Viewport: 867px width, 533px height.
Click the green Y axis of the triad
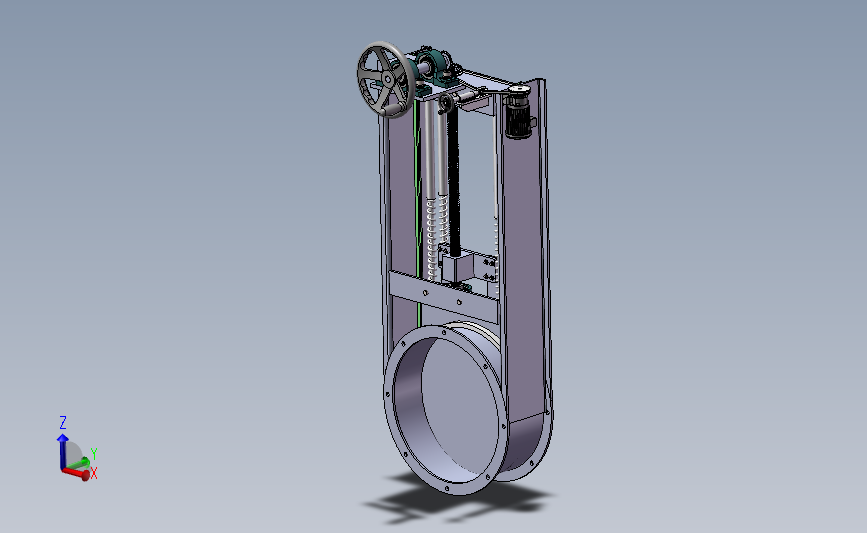[x=79, y=463]
